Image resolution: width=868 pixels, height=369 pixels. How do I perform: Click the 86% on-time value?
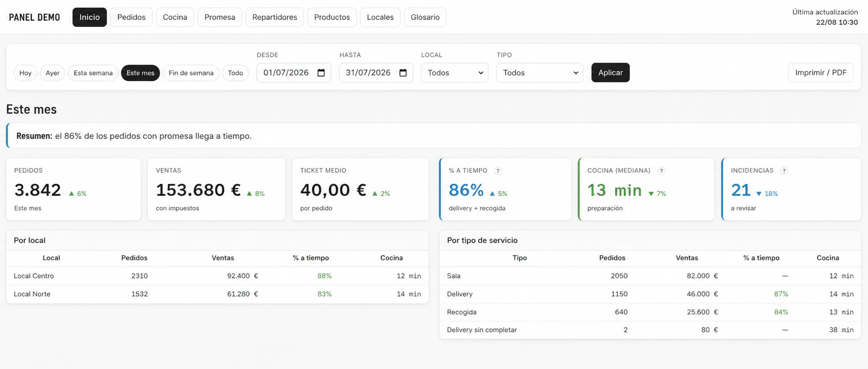(466, 190)
